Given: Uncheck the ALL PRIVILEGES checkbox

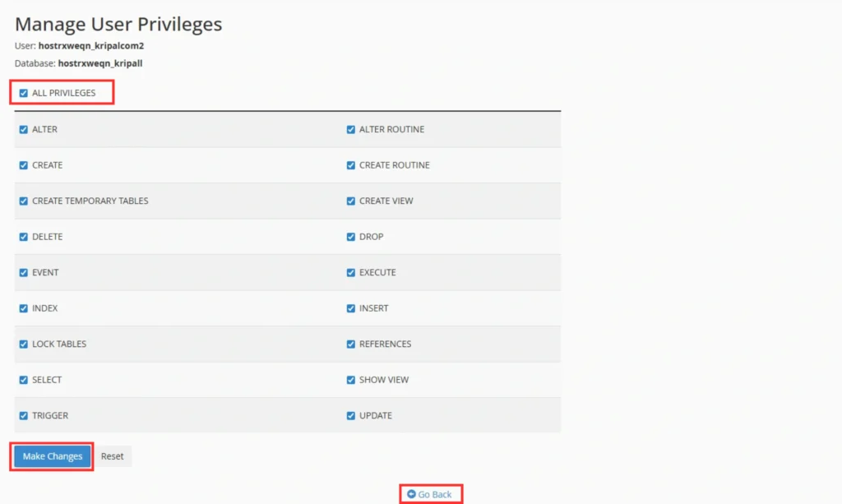Looking at the screenshot, I should [x=24, y=93].
